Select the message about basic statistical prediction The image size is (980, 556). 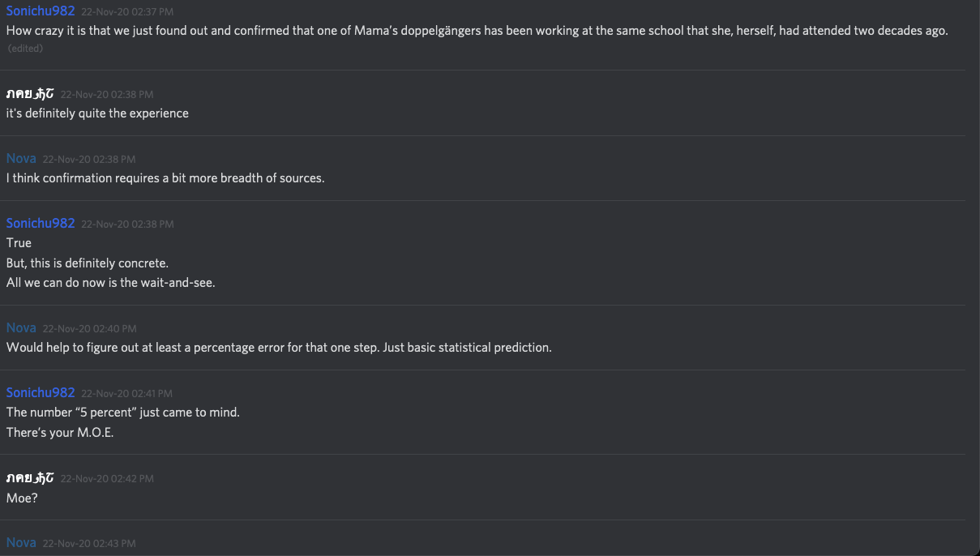pos(279,348)
